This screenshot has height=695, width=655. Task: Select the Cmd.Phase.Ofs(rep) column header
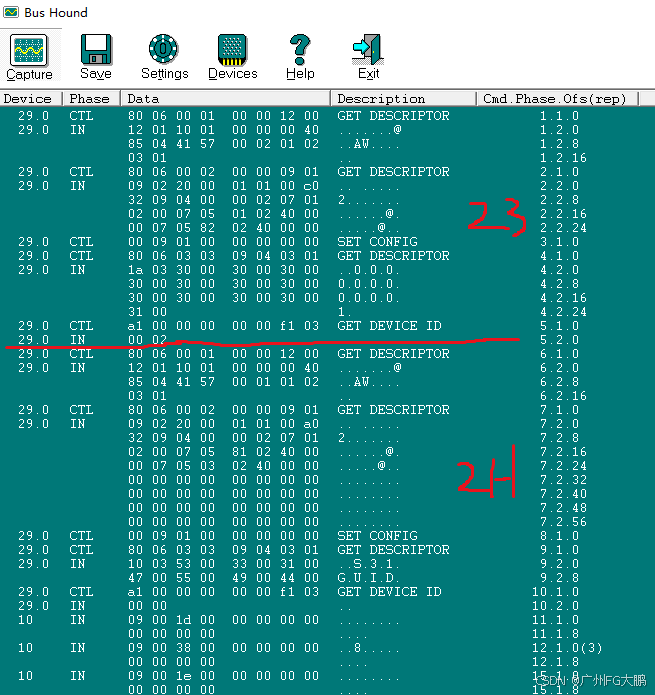click(x=558, y=98)
